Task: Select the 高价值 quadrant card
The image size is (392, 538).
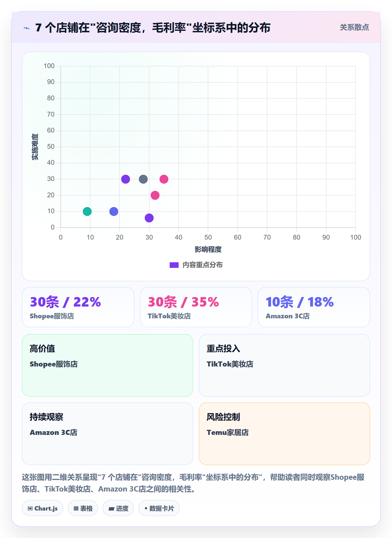Action: (x=108, y=365)
